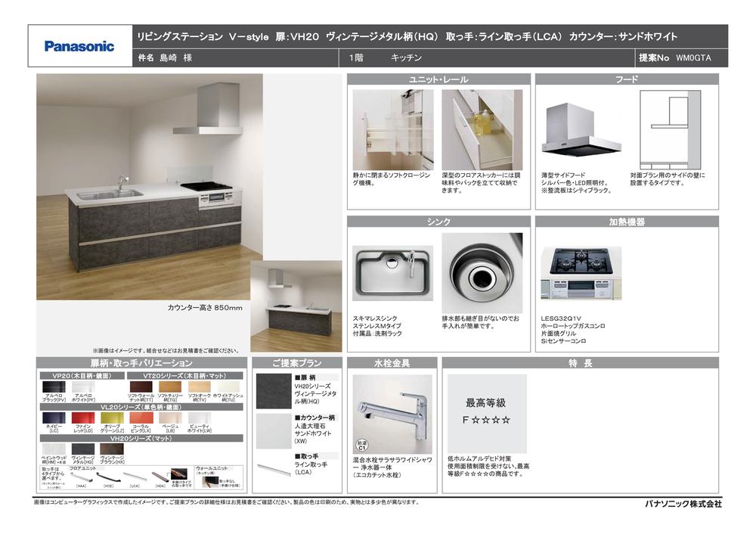Click the [HCE] black handle image
The image size is (756, 534).
(108, 477)
